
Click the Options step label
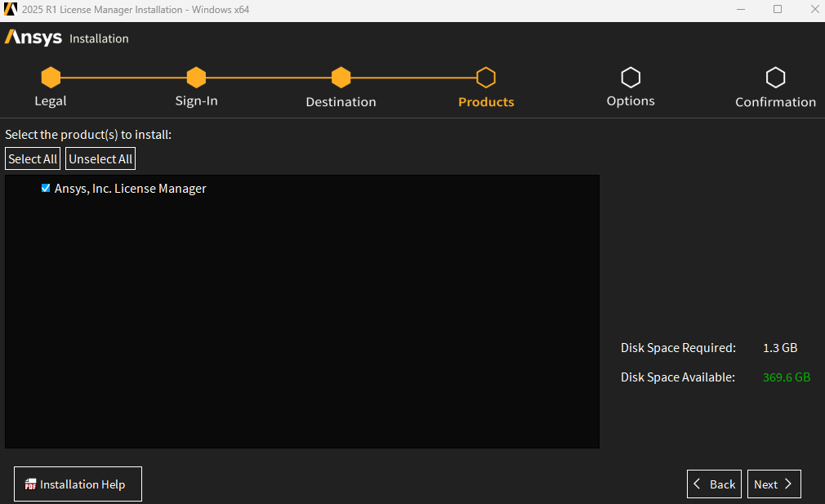tap(631, 101)
